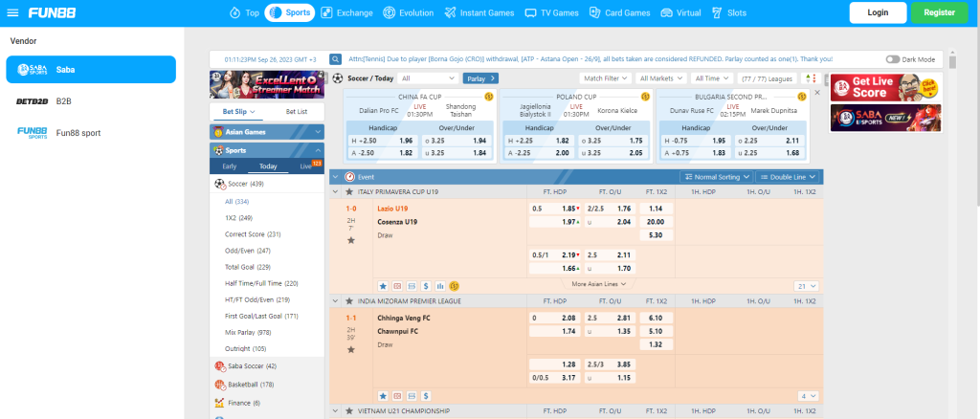
Task: Click the Parlay button
Action: (x=476, y=78)
